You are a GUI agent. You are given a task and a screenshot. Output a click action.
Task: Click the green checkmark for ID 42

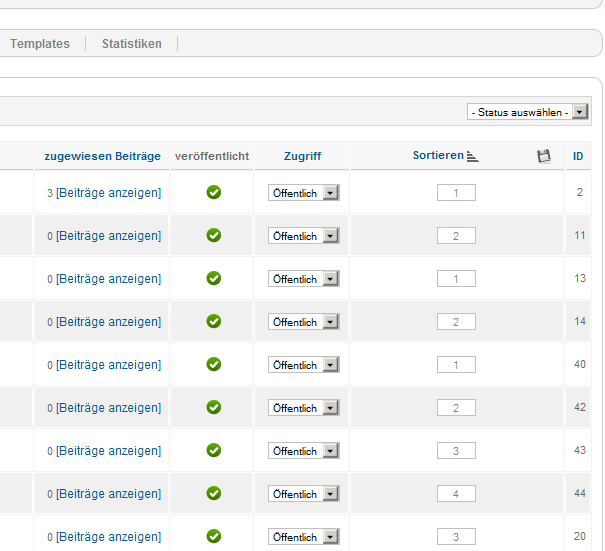pos(213,407)
